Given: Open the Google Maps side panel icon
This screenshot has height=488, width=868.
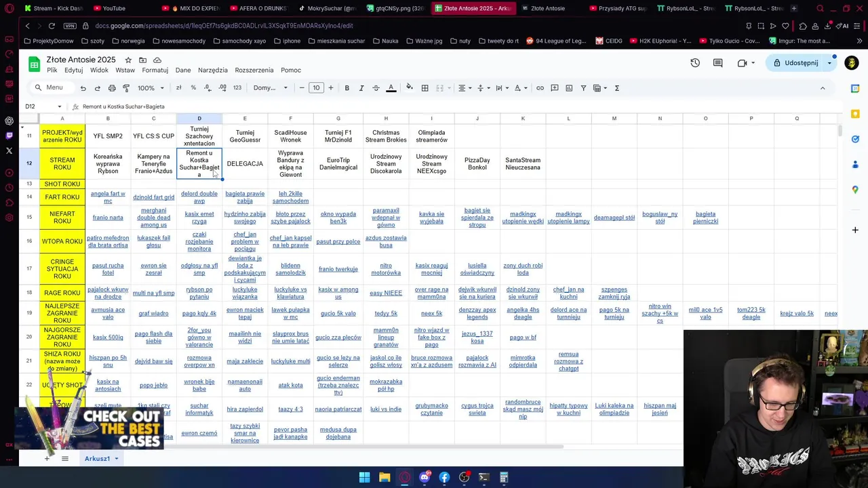Looking at the screenshot, I should point(855,190).
